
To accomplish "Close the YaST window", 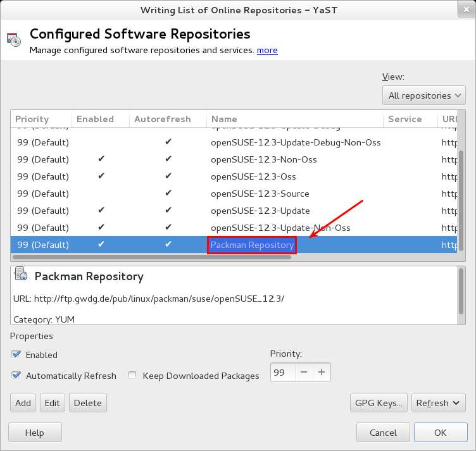I will (x=467, y=10).
